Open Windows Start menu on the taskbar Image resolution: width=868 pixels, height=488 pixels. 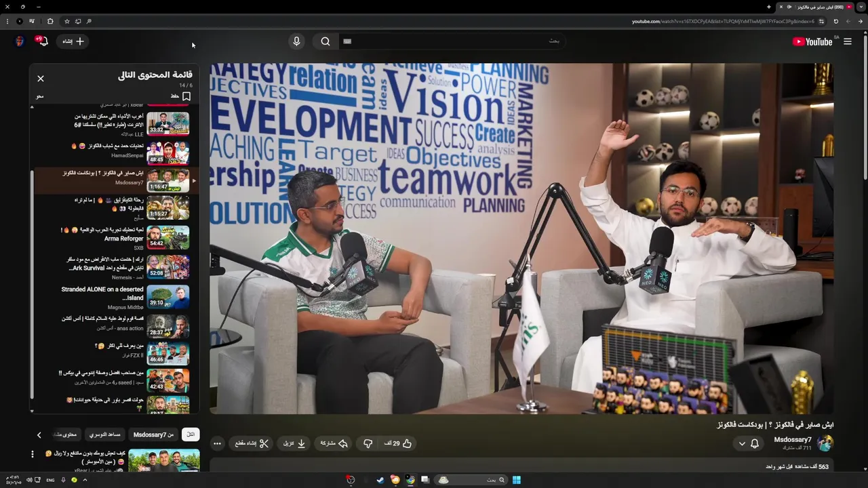[516, 480]
